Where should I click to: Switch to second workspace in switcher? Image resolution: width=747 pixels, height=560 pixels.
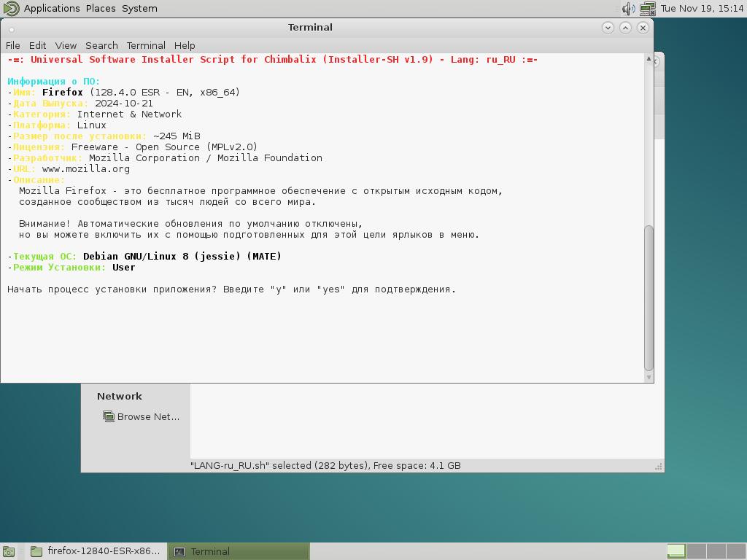[696, 551]
